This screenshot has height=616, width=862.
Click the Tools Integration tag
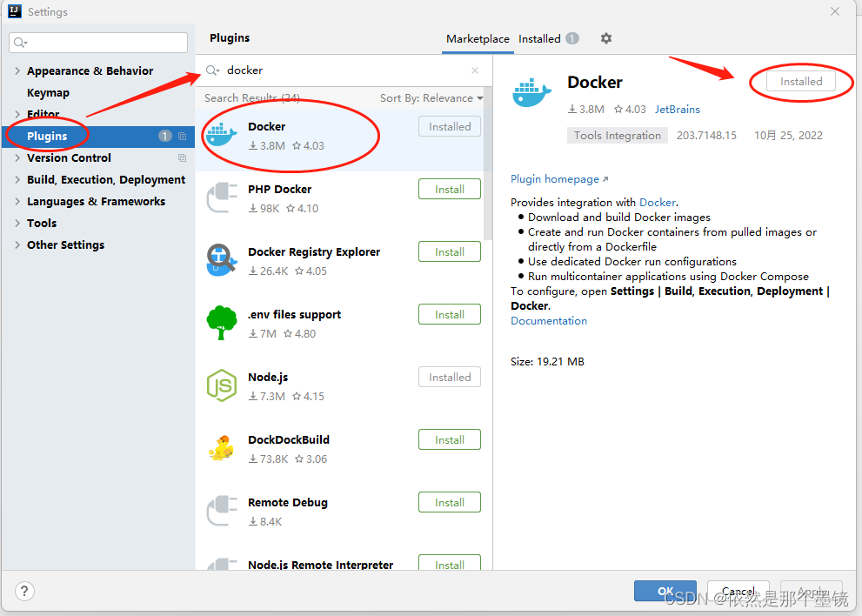pyautogui.click(x=618, y=136)
